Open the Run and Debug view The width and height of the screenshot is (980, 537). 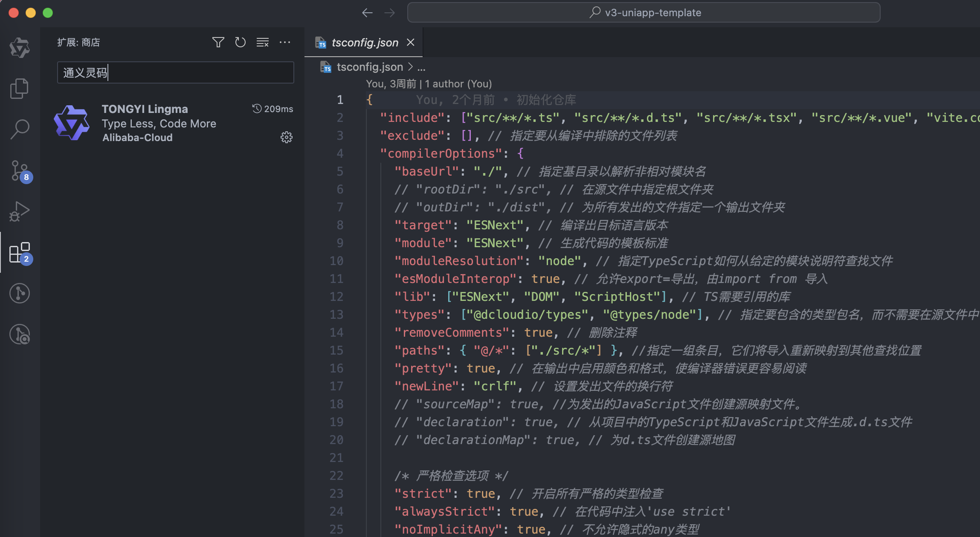20,211
